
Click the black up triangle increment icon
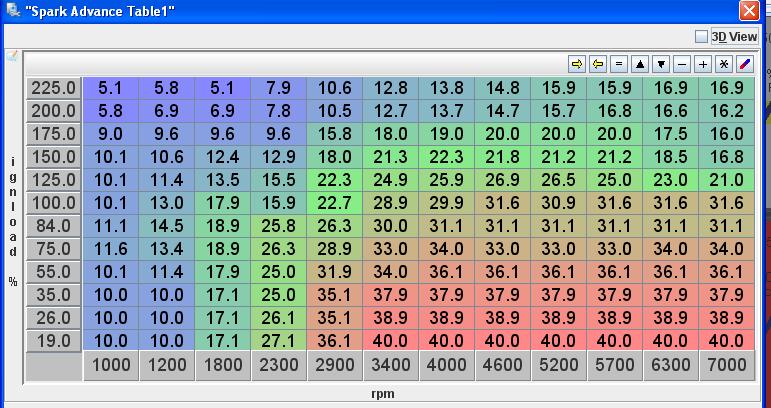(x=640, y=63)
